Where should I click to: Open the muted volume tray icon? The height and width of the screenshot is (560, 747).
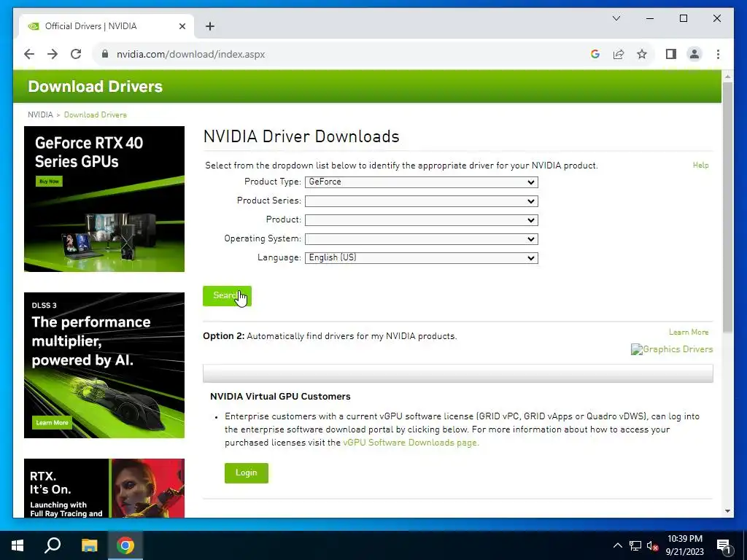(653, 545)
